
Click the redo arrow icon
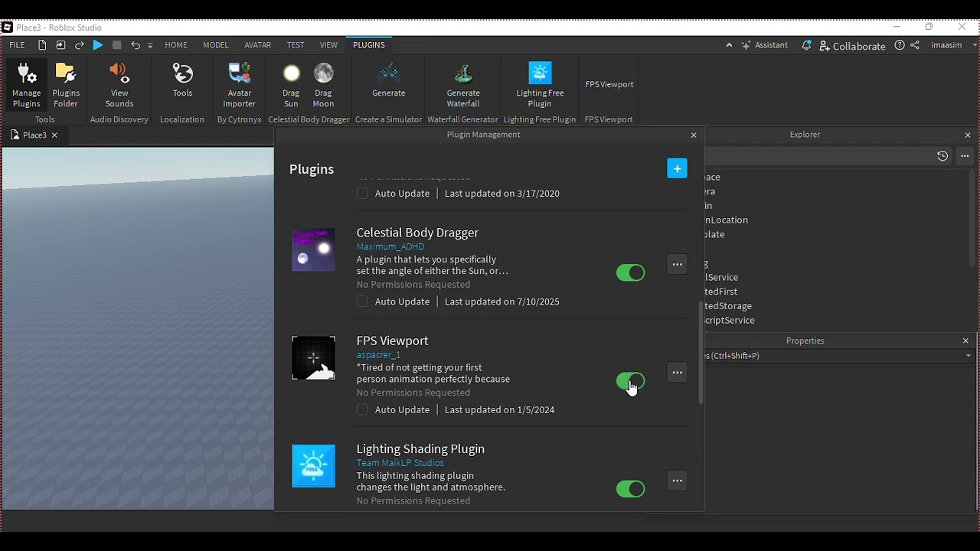(80, 45)
